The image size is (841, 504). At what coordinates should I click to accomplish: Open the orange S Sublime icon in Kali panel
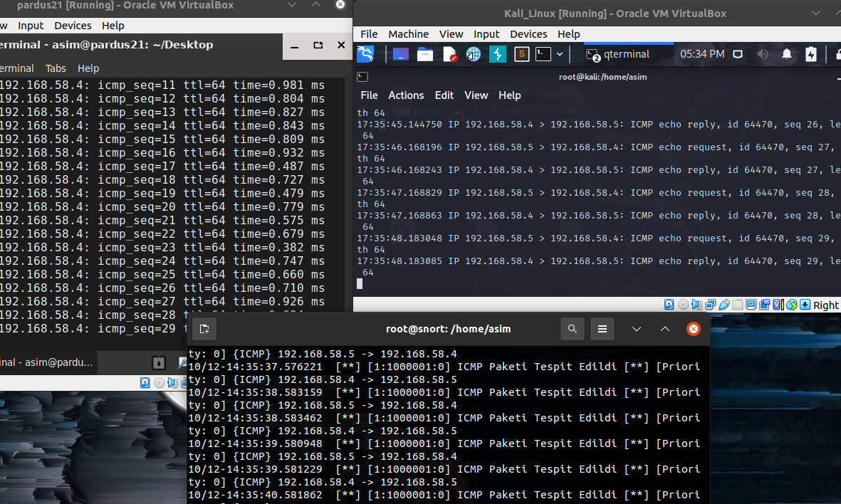coord(522,54)
